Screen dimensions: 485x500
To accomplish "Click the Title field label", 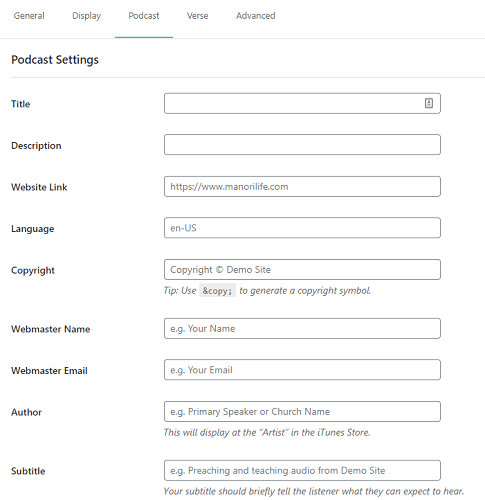I will coord(21,104).
